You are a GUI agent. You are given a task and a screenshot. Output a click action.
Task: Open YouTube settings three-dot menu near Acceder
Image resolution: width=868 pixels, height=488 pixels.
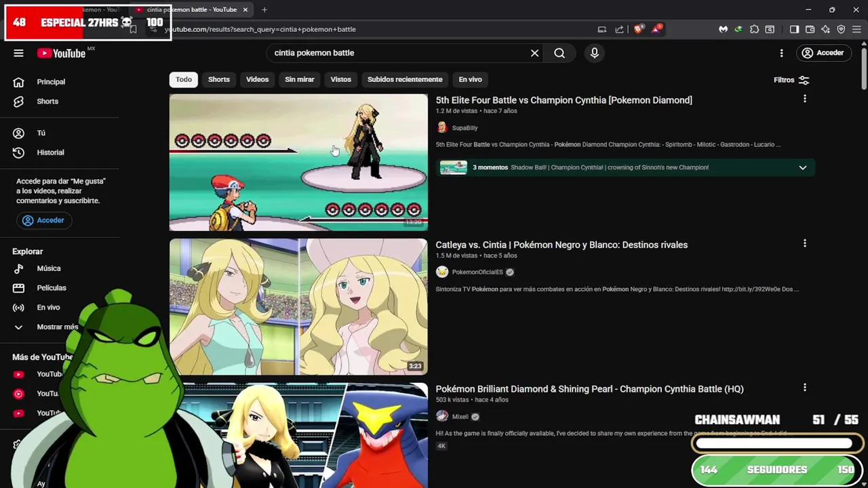pyautogui.click(x=781, y=53)
